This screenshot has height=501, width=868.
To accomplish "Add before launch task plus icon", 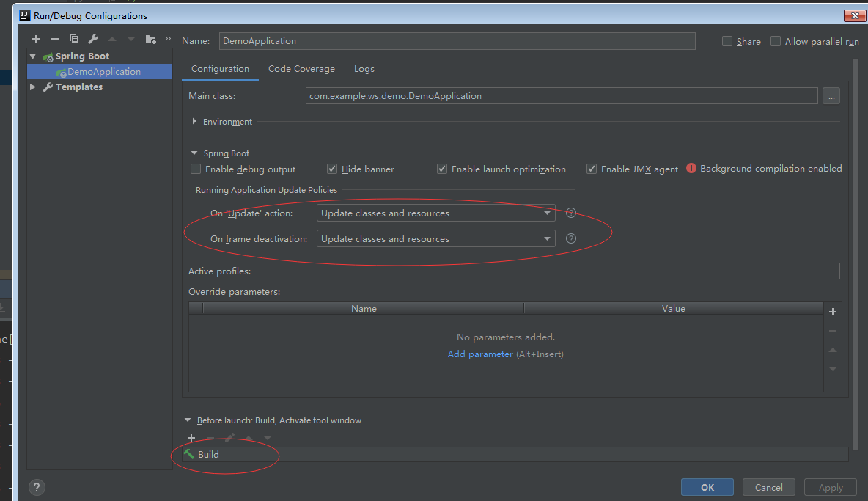I will click(191, 438).
